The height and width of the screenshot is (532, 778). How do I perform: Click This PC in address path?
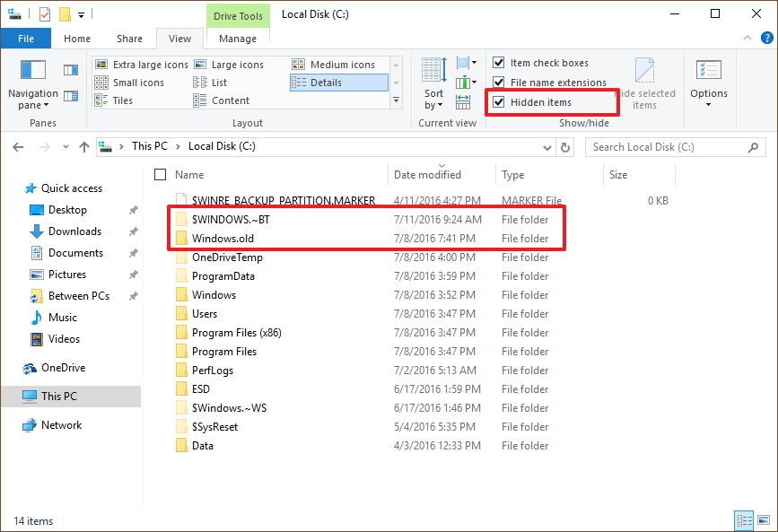coord(149,146)
